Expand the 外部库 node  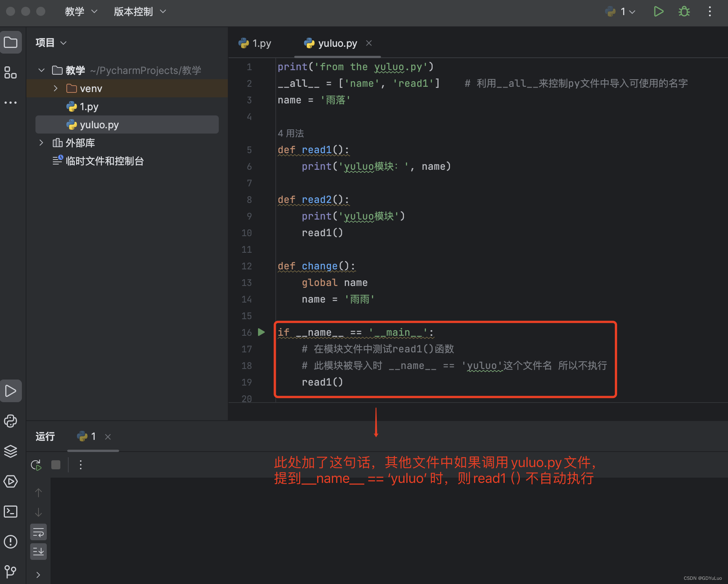tap(41, 143)
